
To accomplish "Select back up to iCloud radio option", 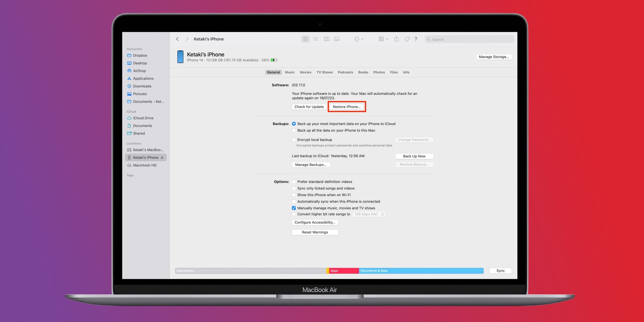I will point(294,124).
